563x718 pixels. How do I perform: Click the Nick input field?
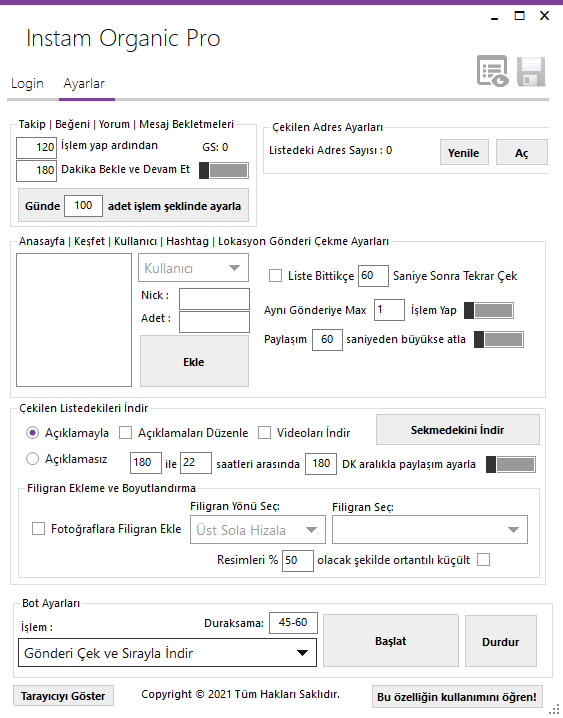[214, 299]
